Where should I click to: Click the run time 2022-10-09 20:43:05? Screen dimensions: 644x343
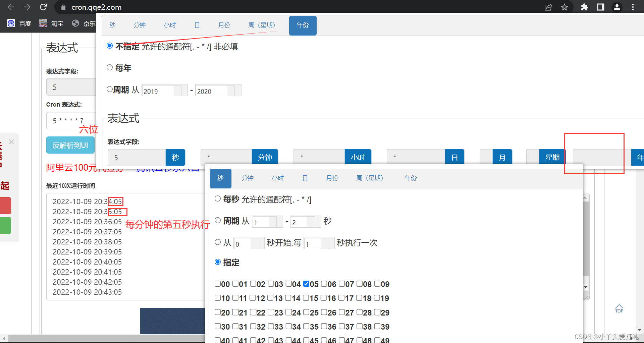87,292
